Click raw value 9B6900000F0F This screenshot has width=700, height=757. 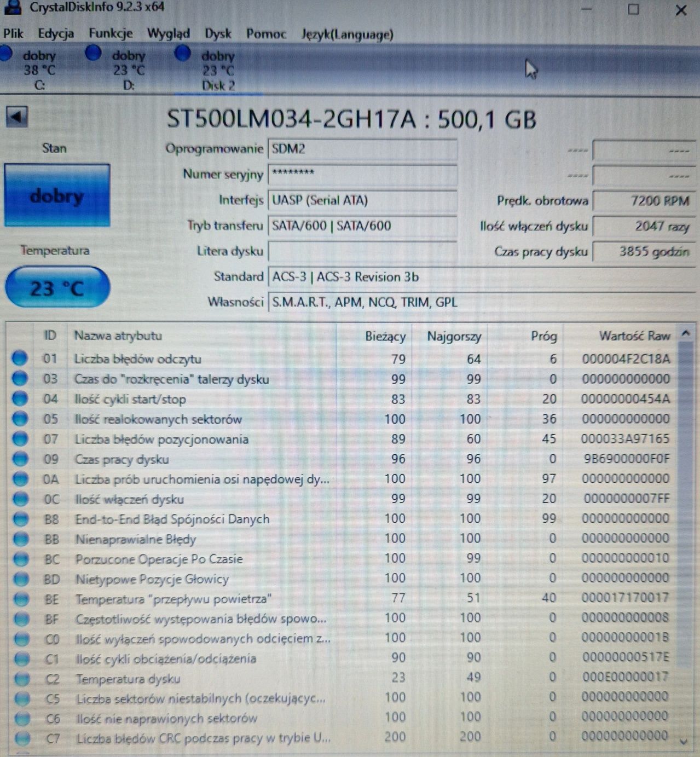[627, 459]
